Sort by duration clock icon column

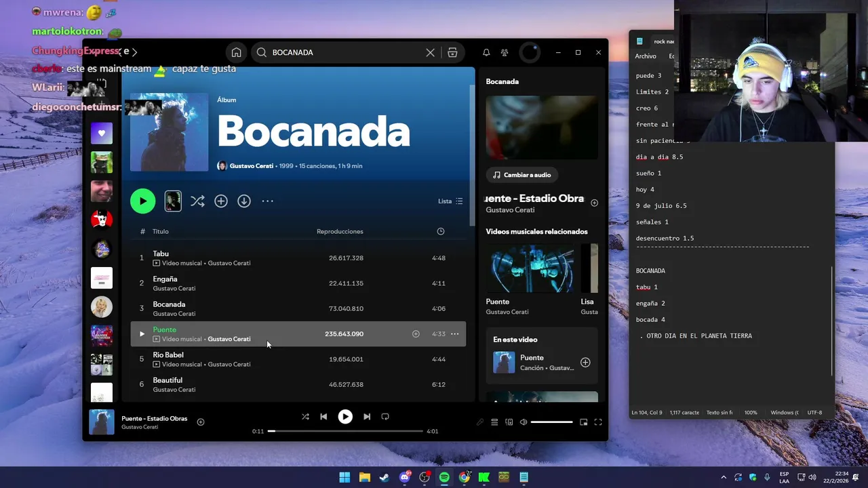(441, 231)
